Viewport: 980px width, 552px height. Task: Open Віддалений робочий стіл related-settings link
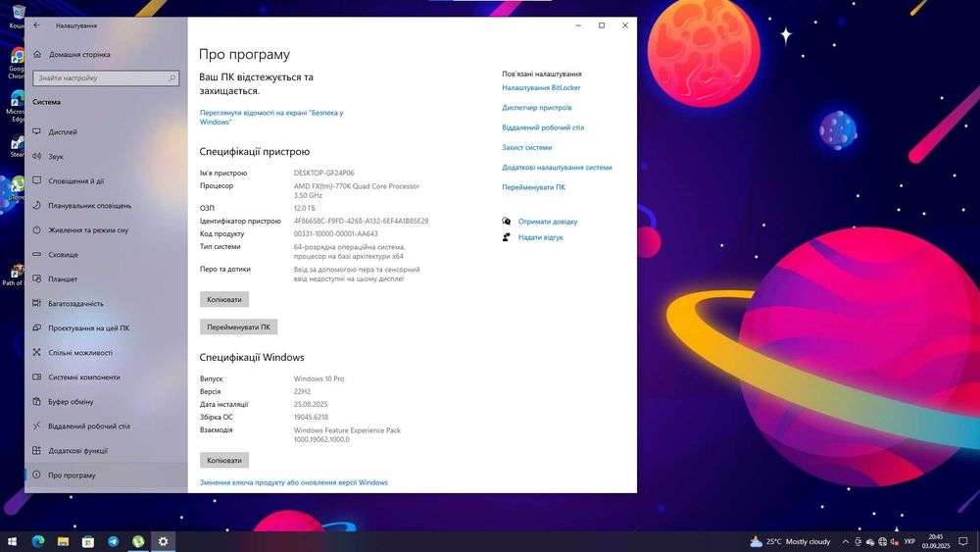click(543, 127)
